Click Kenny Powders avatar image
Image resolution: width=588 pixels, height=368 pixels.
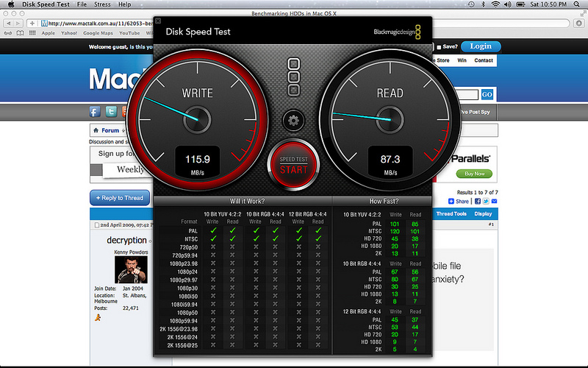pos(131,269)
